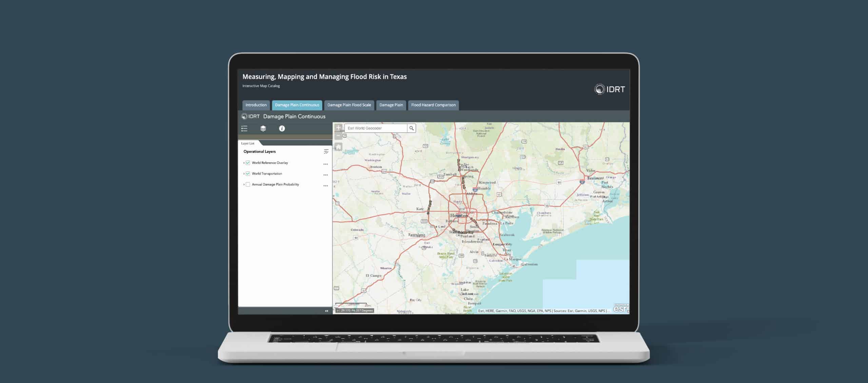The image size is (868, 383).
Task: Expand the World Reference Overlay layer
Action: click(244, 163)
